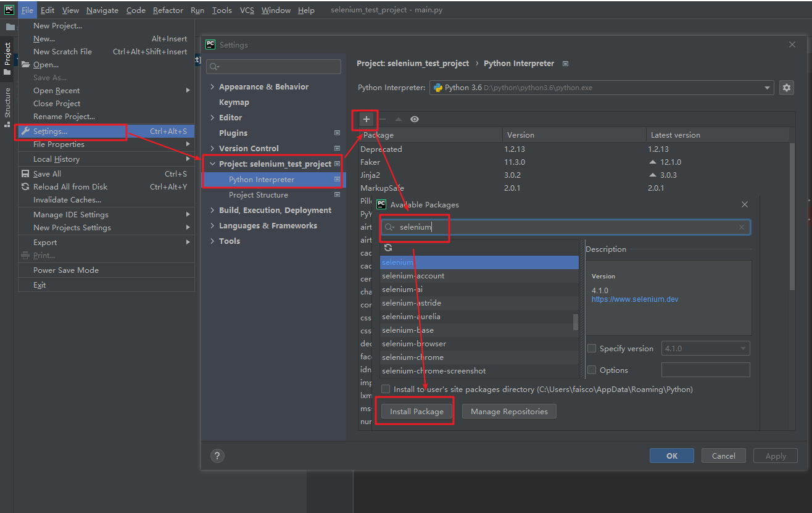Open the Python Interpreter dropdown
The width and height of the screenshot is (812, 513).
768,88
